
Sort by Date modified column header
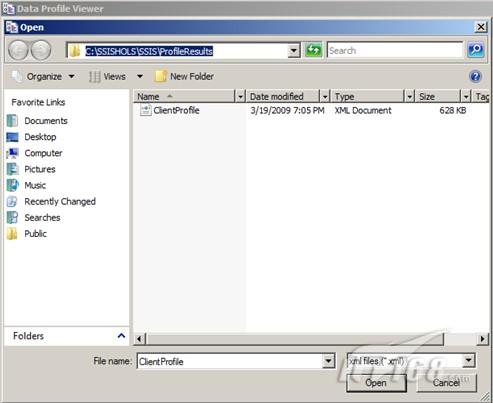click(283, 97)
